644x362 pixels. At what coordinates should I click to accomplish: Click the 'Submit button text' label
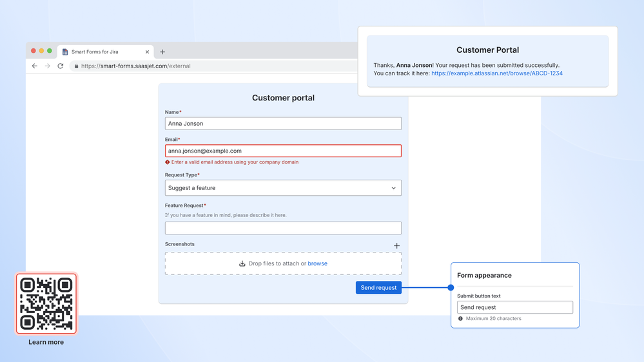479,296
